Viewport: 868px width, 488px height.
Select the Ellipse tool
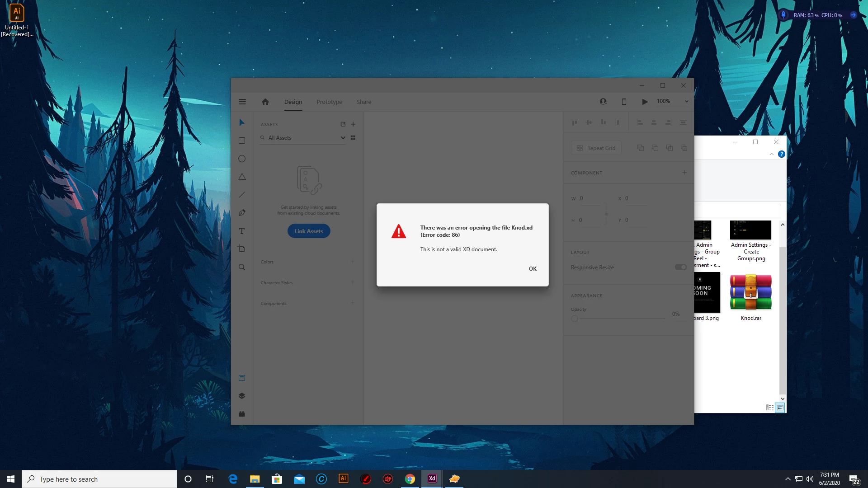coord(242,159)
